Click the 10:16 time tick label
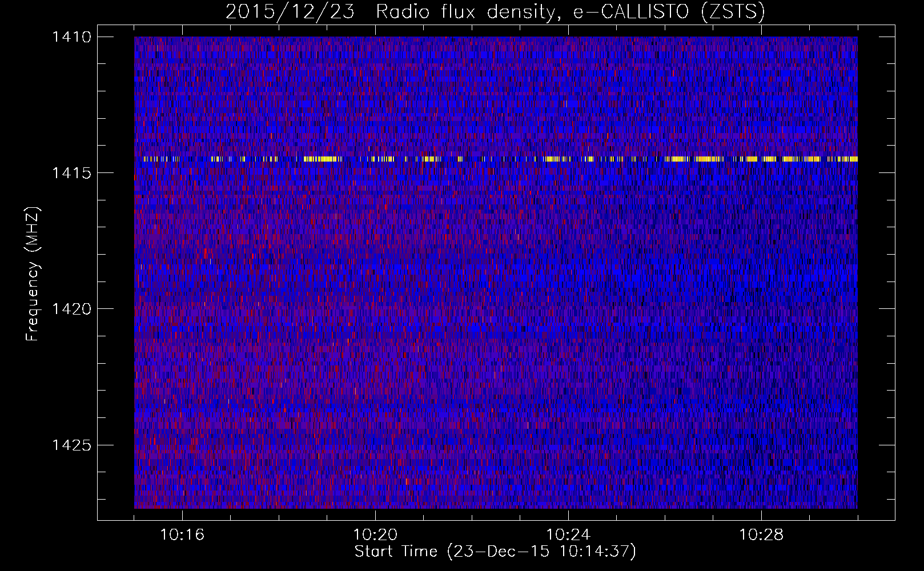Image resolution: width=924 pixels, height=571 pixels. point(182,535)
